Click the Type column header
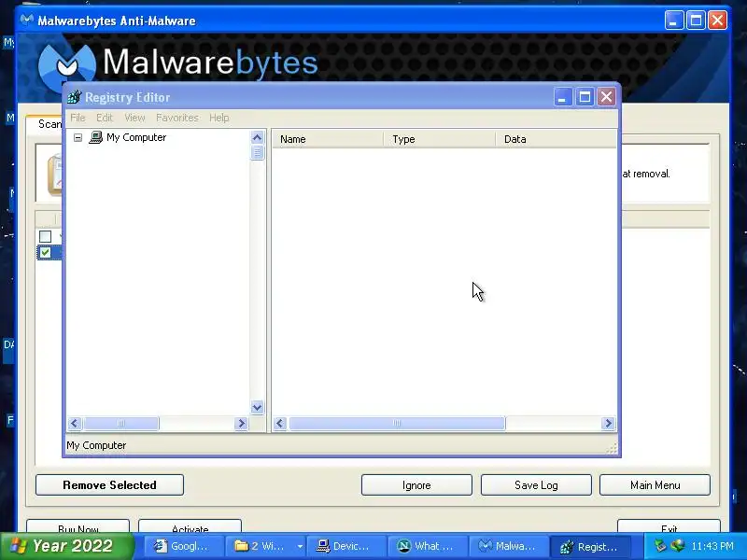Viewport: 747px width, 560px height. (x=439, y=139)
